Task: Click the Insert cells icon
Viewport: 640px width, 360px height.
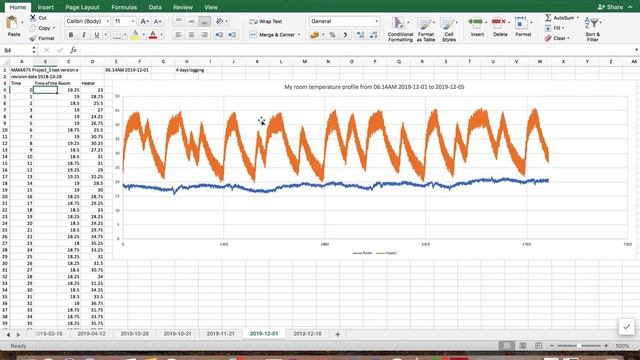Action: point(475,22)
